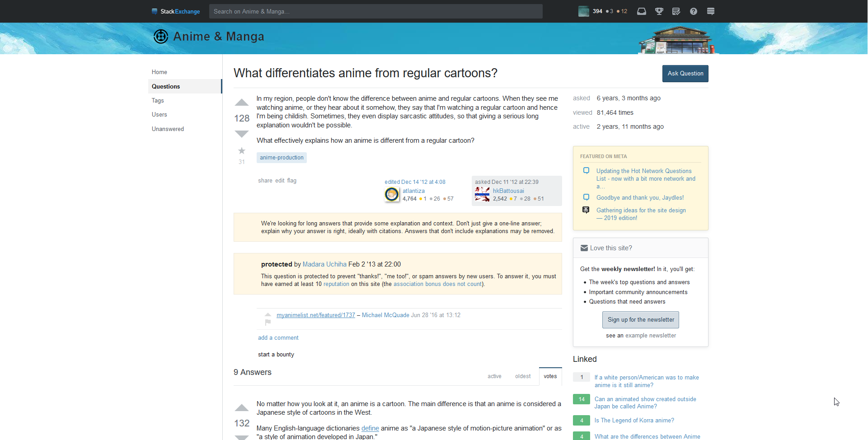The height and width of the screenshot is (440, 868).
Task: Focus the Search on Anime & Manga field
Action: click(376, 11)
